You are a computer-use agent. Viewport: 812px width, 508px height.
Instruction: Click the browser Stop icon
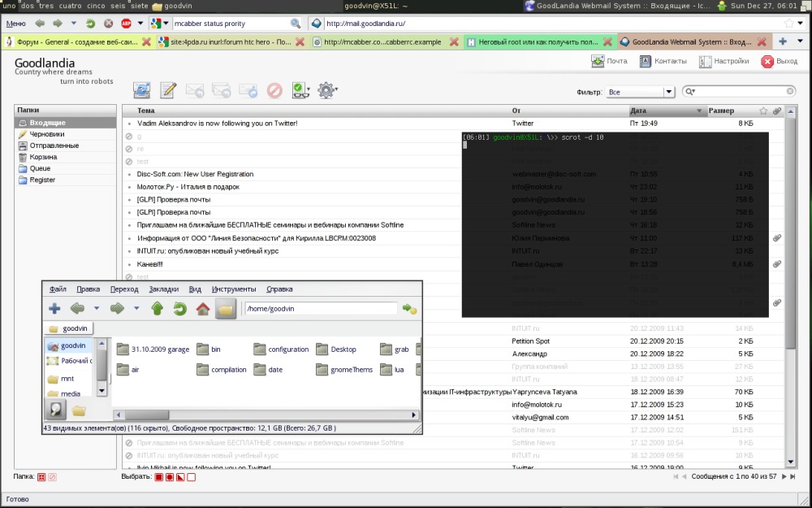point(108,24)
